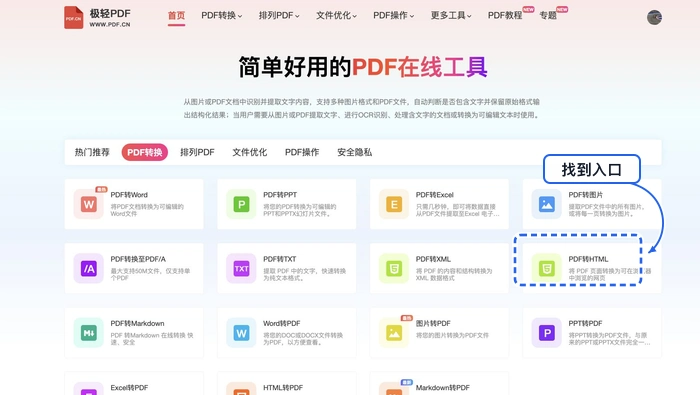Click the Markdown转PDF orange icon

pyautogui.click(x=394, y=389)
